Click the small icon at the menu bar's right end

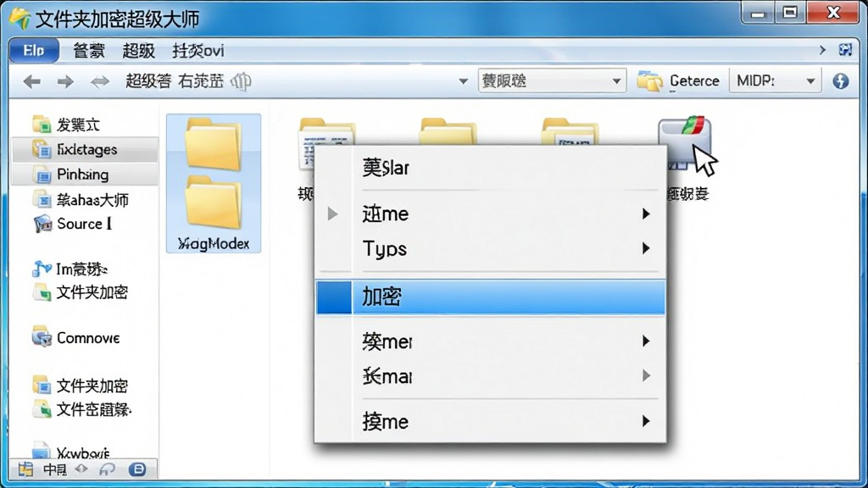(845, 50)
